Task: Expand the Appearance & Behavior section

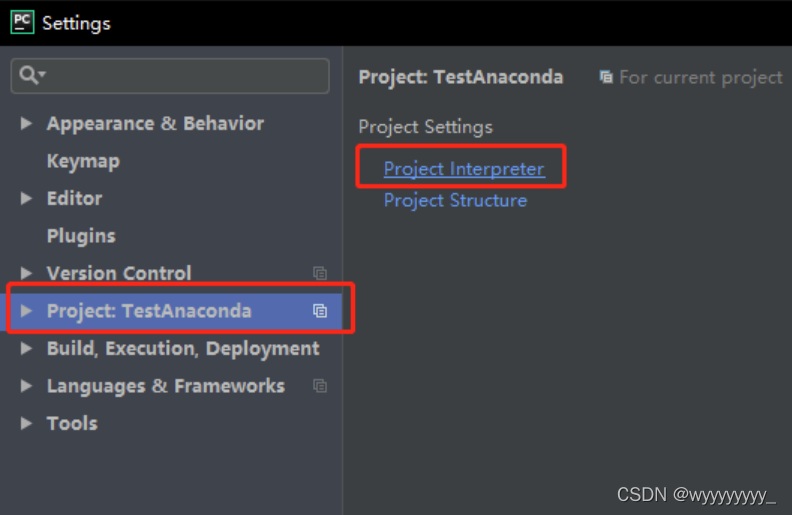Action: tap(26, 123)
